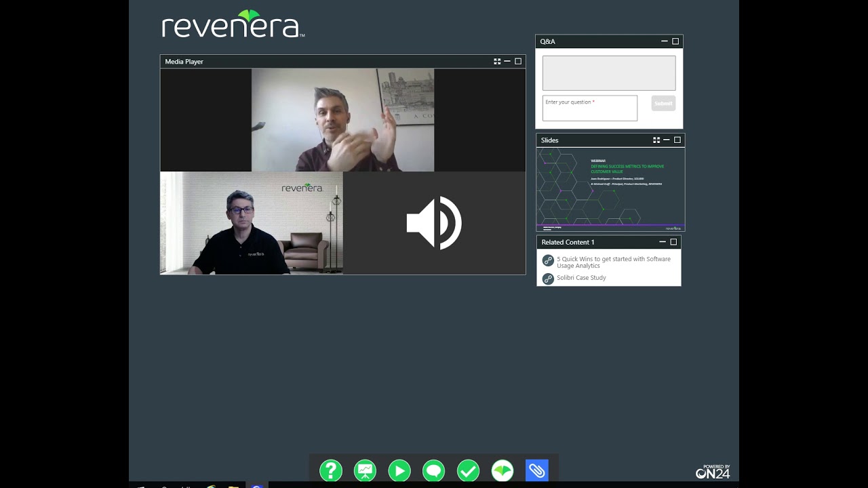Click the Related Content 1 title

pos(568,242)
